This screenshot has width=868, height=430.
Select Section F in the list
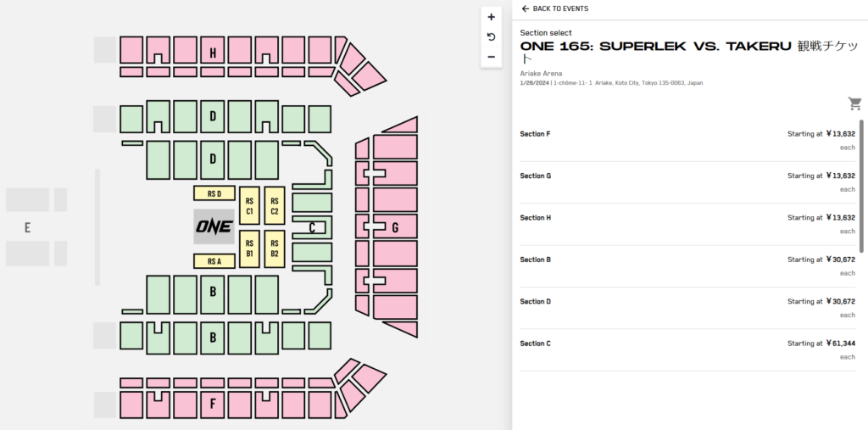click(x=687, y=141)
